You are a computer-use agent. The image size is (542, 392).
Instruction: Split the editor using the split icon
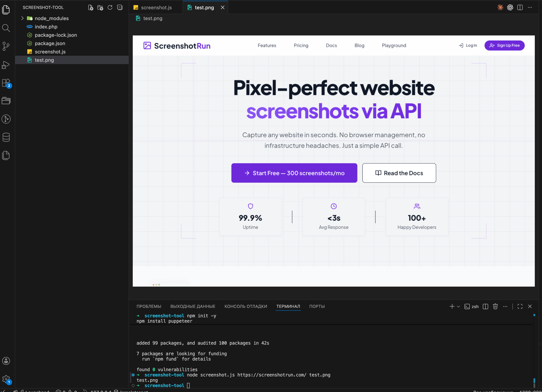[x=520, y=7]
